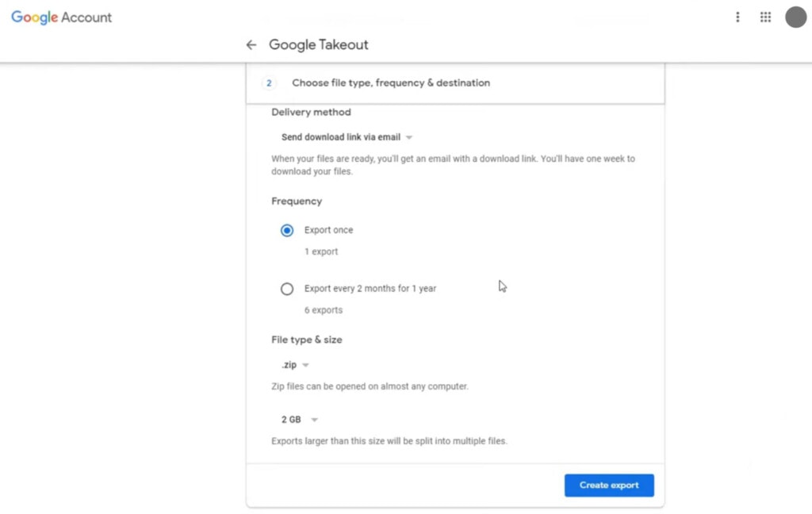Select the Export once radio button
The width and height of the screenshot is (812, 514).
tap(287, 230)
